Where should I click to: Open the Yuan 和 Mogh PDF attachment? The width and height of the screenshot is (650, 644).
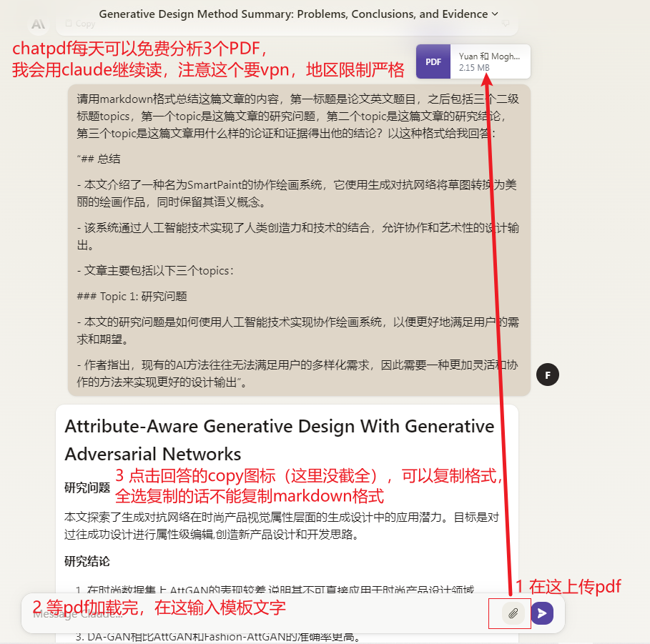(x=473, y=61)
